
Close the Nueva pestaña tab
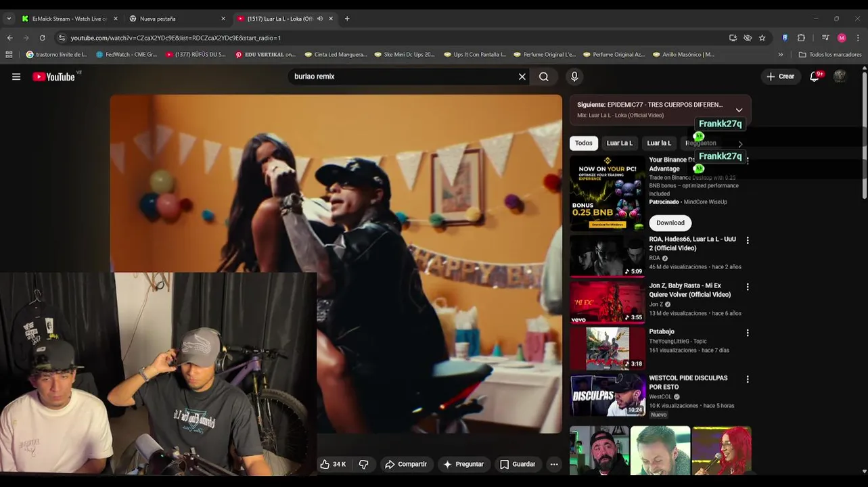223,19
